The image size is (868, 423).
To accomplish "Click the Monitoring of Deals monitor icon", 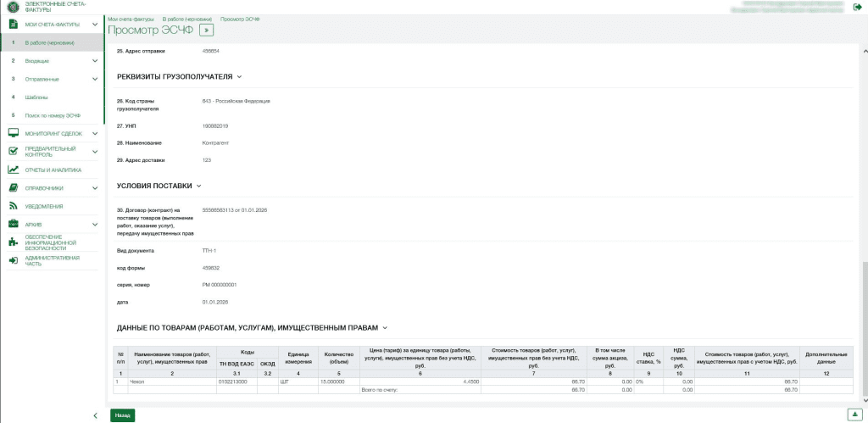I will pos(13,133).
